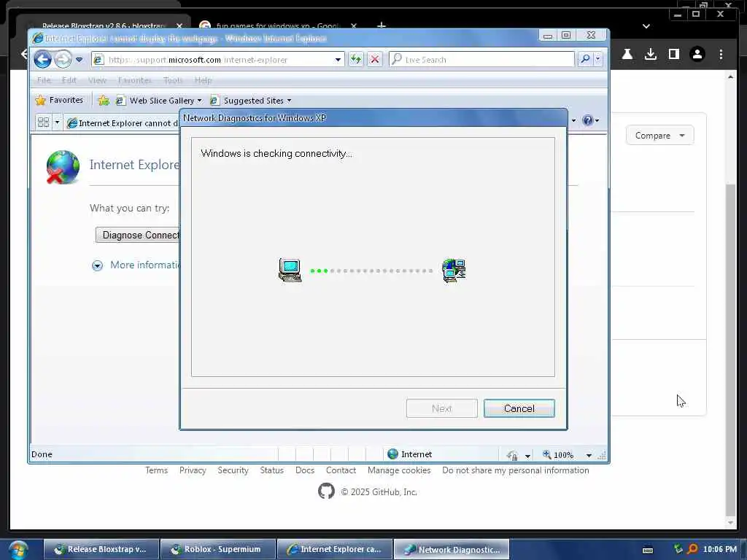The image size is (747, 560).
Task: Click the local computer icon in diagnostics
Action: coord(290,270)
